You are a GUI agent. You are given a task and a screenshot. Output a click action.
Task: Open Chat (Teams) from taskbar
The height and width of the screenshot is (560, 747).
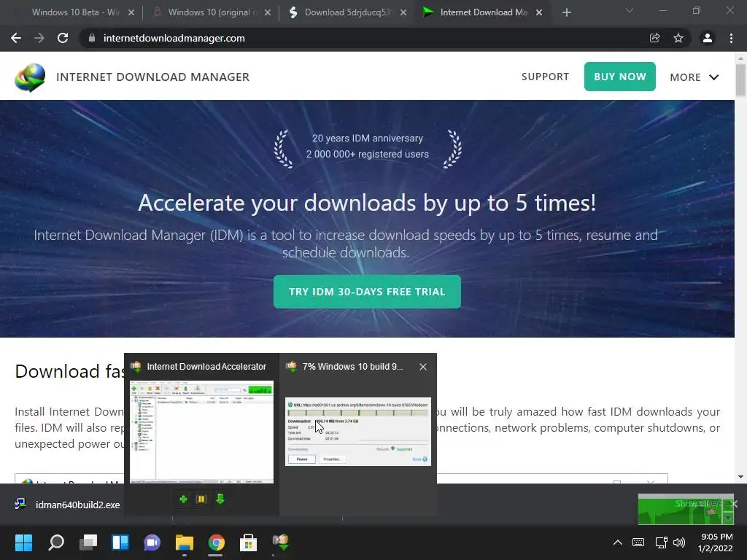[152, 542]
